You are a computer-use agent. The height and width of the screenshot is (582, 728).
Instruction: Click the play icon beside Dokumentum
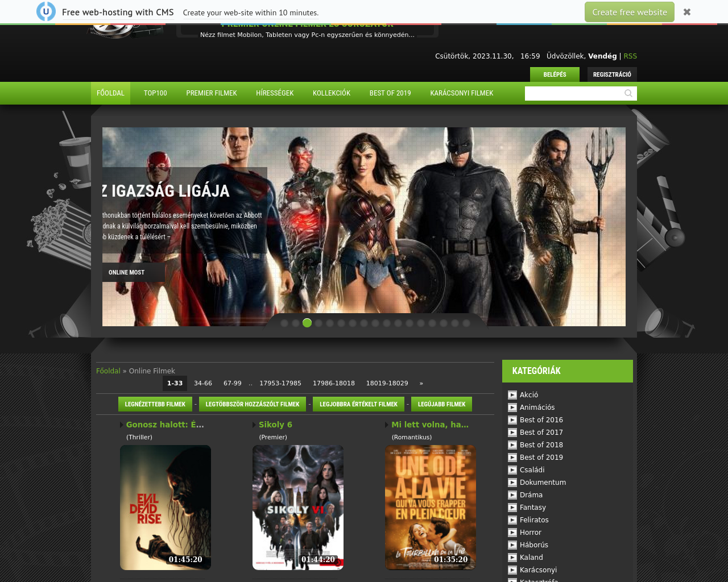(x=512, y=483)
